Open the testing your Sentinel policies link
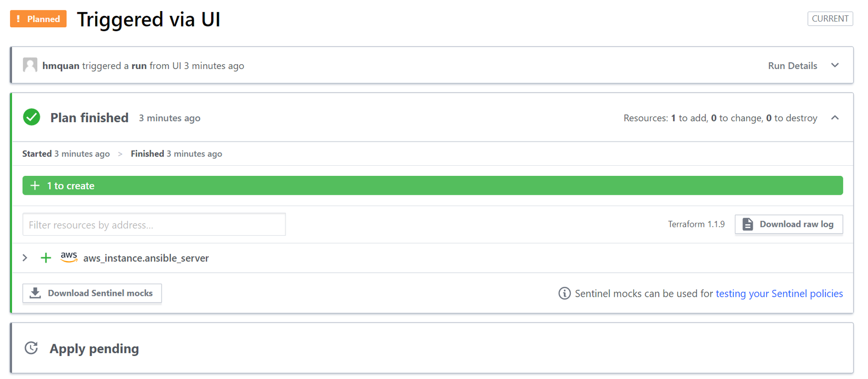The image size is (868, 379). pyautogui.click(x=779, y=293)
